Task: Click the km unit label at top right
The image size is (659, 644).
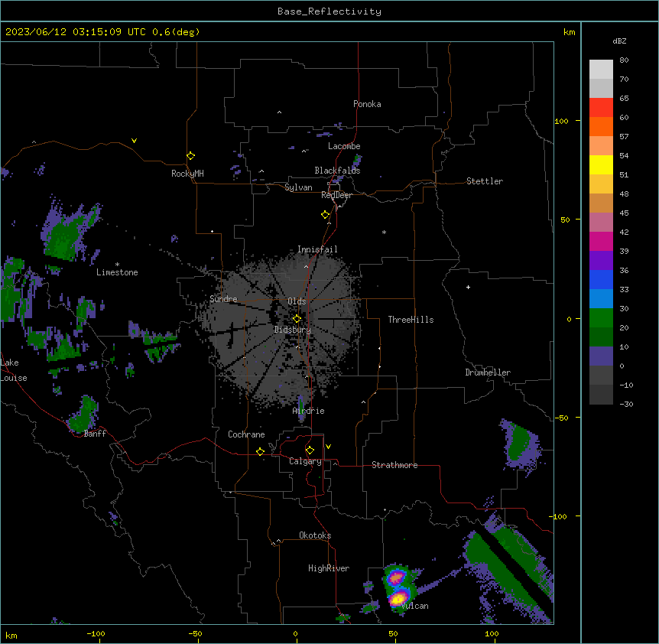Action: click(569, 32)
